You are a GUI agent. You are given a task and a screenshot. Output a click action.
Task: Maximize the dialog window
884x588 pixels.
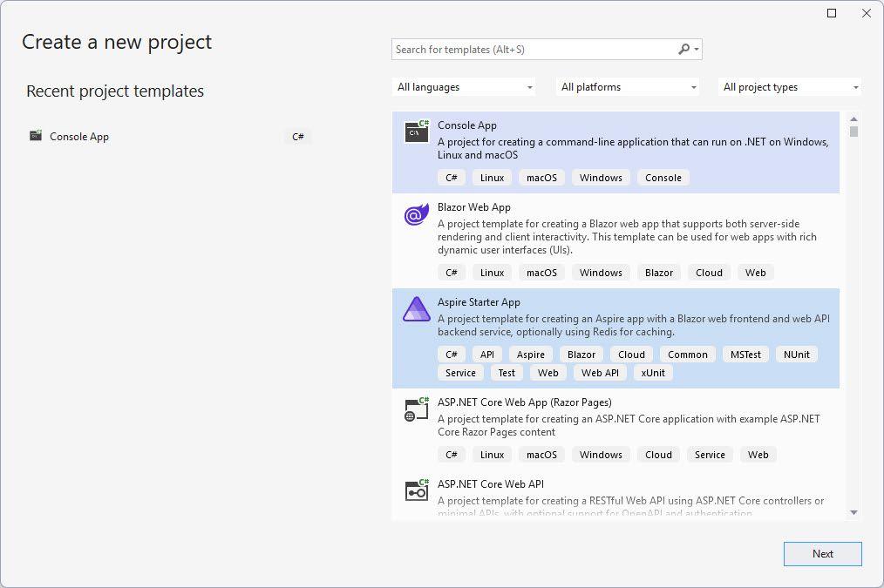click(832, 13)
